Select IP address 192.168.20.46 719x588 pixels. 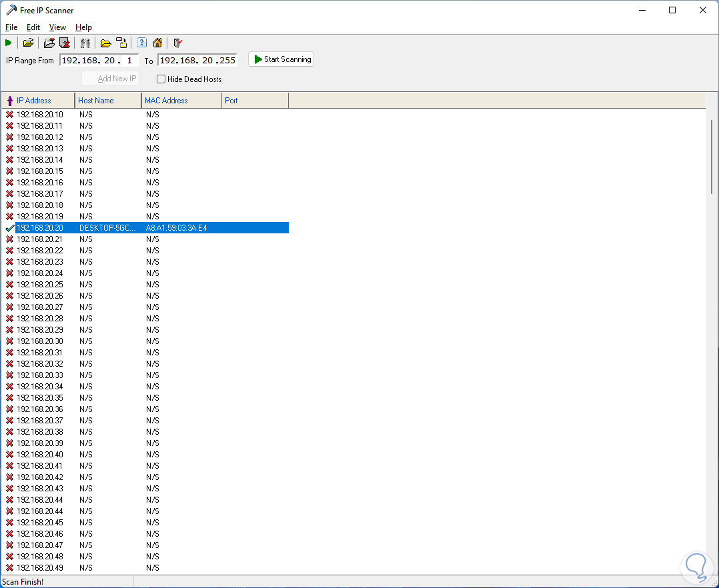pos(39,534)
